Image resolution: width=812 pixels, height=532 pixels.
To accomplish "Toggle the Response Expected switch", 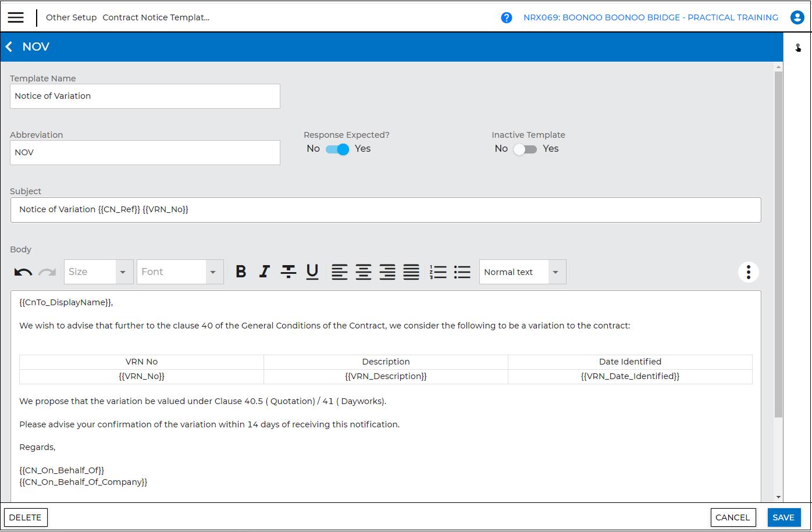I will point(337,149).
